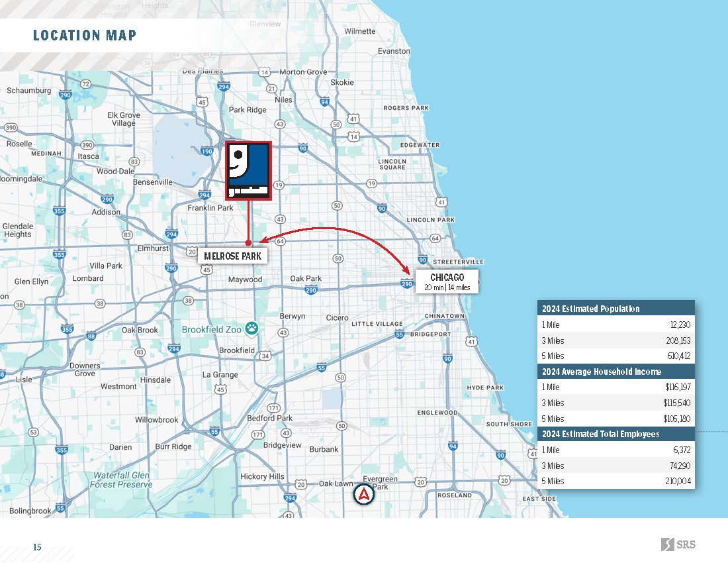Viewport: 728px width, 563px height.
Task: Click the Franklin Park label
Action: 210,207
